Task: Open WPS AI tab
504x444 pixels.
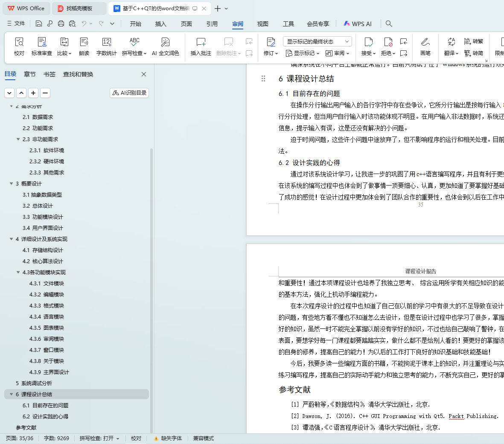Action: [358, 24]
